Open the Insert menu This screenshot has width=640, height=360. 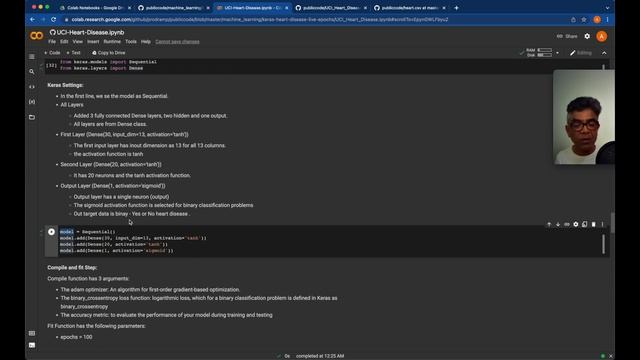(93, 42)
